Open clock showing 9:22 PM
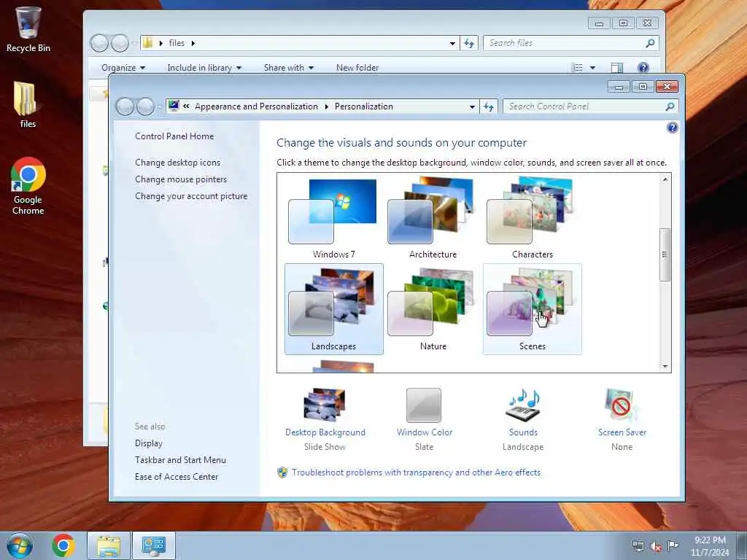This screenshot has width=747, height=560. [x=710, y=545]
